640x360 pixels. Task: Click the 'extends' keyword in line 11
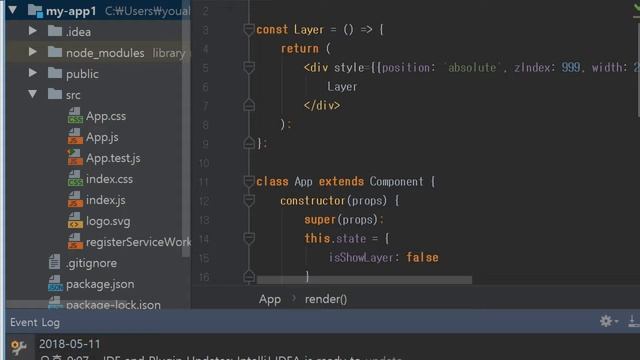tap(341, 182)
